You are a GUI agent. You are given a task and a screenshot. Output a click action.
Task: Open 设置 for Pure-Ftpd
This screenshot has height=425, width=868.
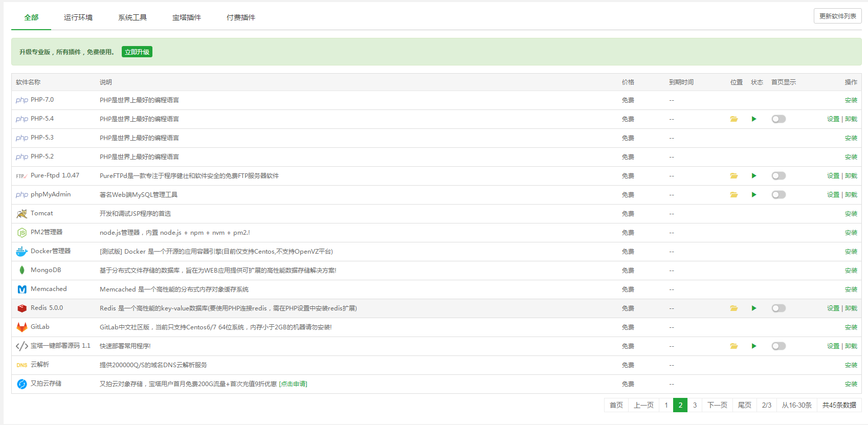click(833, 176)
